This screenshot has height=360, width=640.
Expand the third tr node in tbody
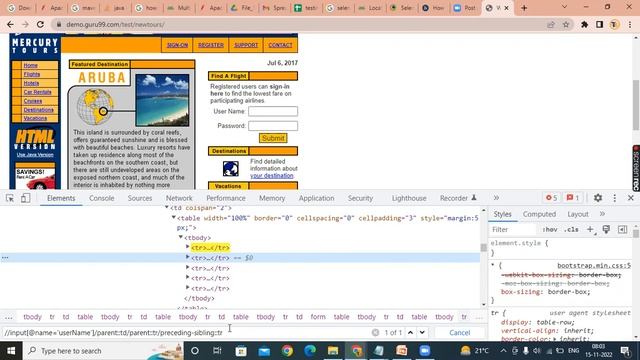188,268
